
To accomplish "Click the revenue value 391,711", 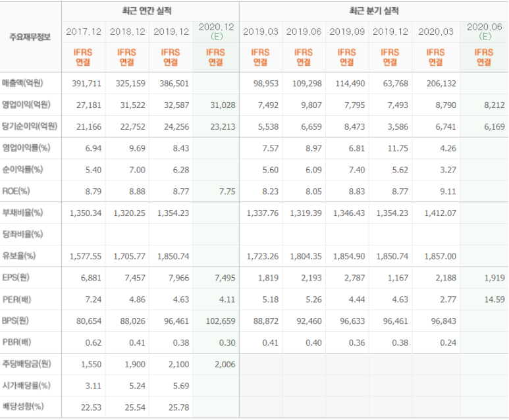I will (87, 84).
